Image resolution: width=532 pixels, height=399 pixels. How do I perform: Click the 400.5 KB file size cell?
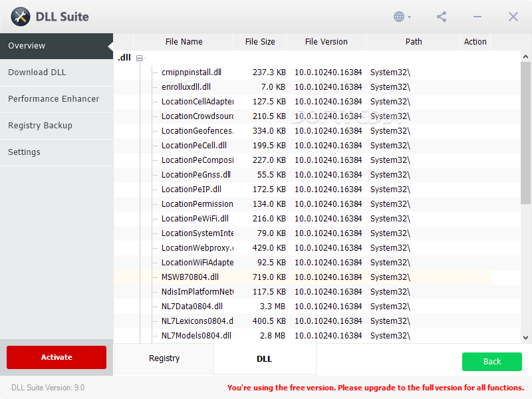pos(269,321)
